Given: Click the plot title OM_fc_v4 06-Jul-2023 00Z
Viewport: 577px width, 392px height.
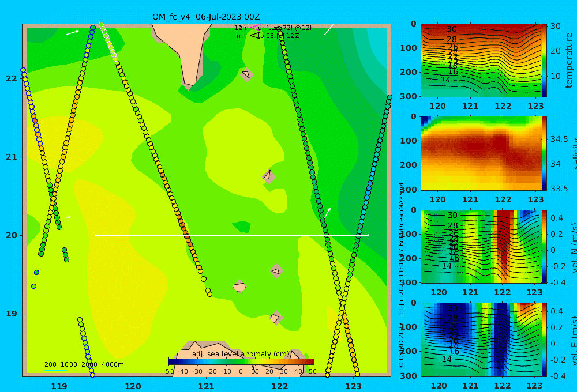Looking at the screenshot, I should 206,17.
